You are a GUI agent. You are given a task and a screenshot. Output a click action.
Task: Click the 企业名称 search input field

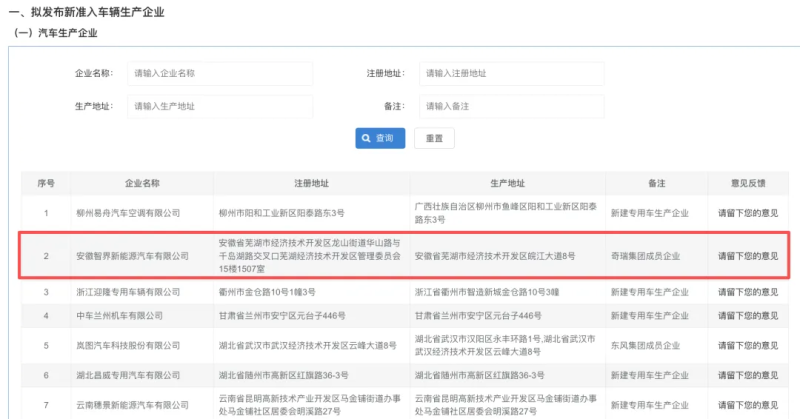coord(220,73)
